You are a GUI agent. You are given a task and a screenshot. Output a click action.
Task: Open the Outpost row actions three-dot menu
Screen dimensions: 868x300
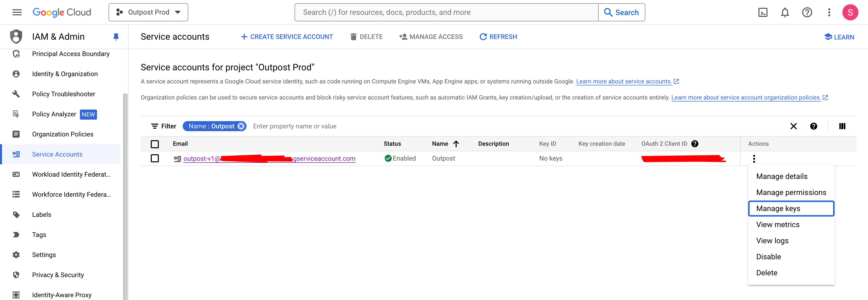754,159
